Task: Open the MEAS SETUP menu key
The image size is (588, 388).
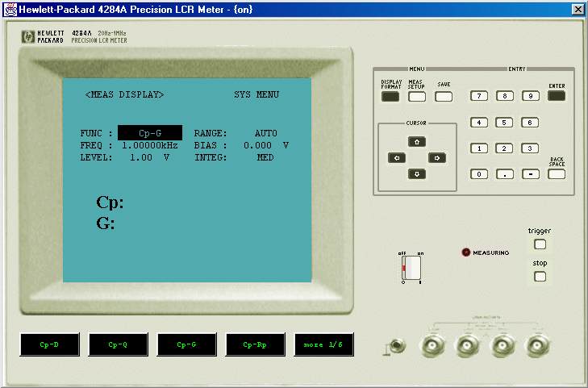Action: click(x=417, y=96)
